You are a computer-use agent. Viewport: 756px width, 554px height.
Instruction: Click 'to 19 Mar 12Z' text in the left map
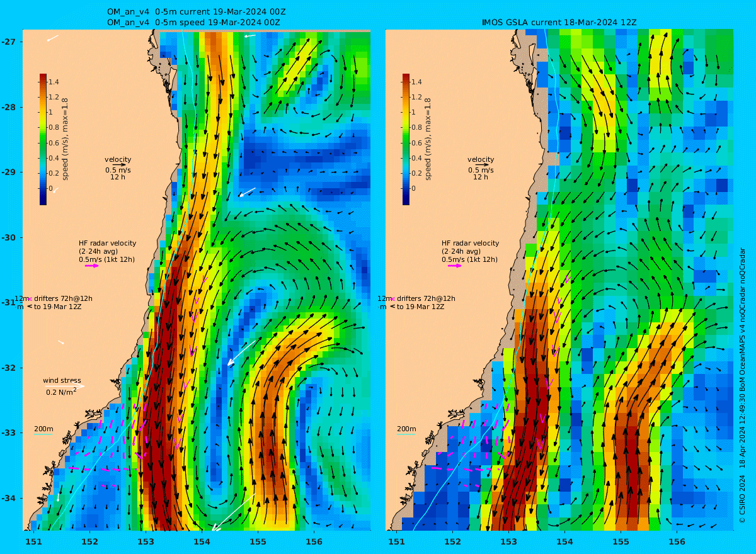58,307
